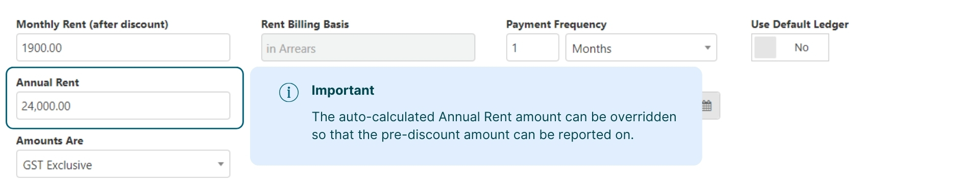
Task: Click the 'Monthly Rent (after discount)' label
Action: (92, 24)
